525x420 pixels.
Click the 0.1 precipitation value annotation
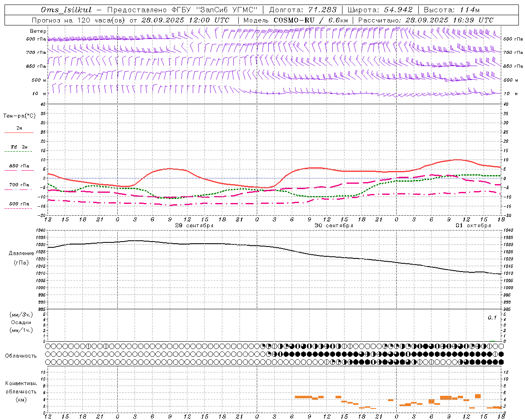pos(492,317)
